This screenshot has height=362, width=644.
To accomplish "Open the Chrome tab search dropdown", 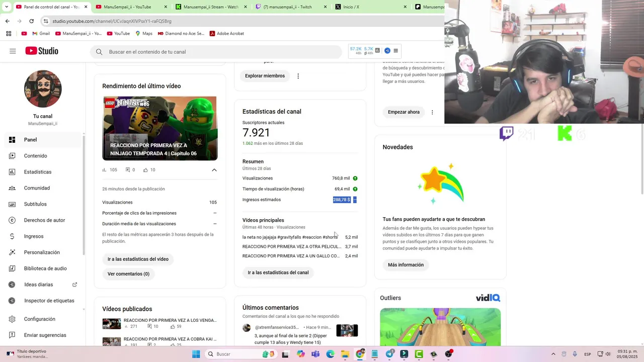I will (x=7, y=7).
